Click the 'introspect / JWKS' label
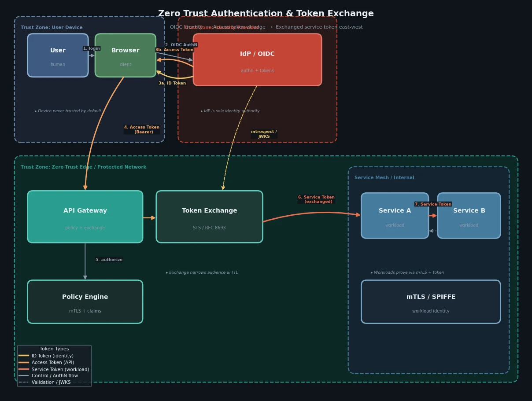532x401 pixels. click(x=264, y=134)
